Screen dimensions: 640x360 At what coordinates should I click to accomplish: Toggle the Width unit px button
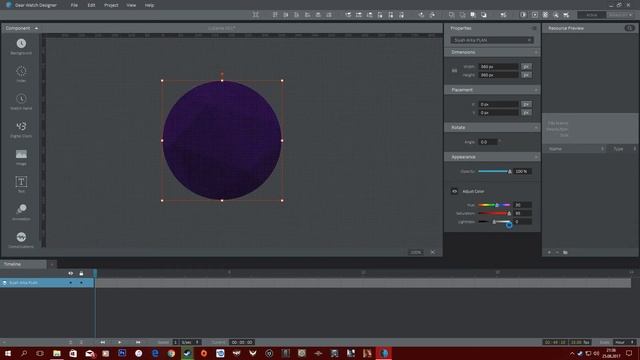526,67
